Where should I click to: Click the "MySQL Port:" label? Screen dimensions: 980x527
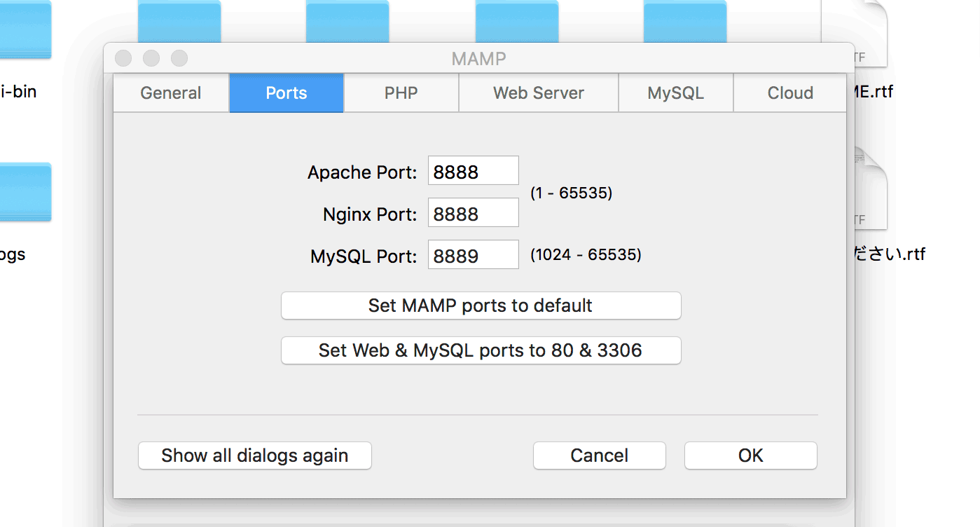click(364, 256)
